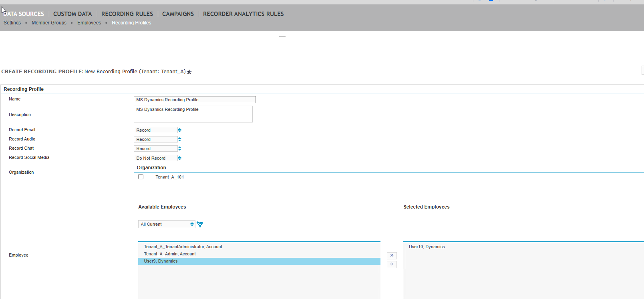Remove selected employee with << arrow
The height and width of the screenshot is (299, 644).
tap(392, 264)
